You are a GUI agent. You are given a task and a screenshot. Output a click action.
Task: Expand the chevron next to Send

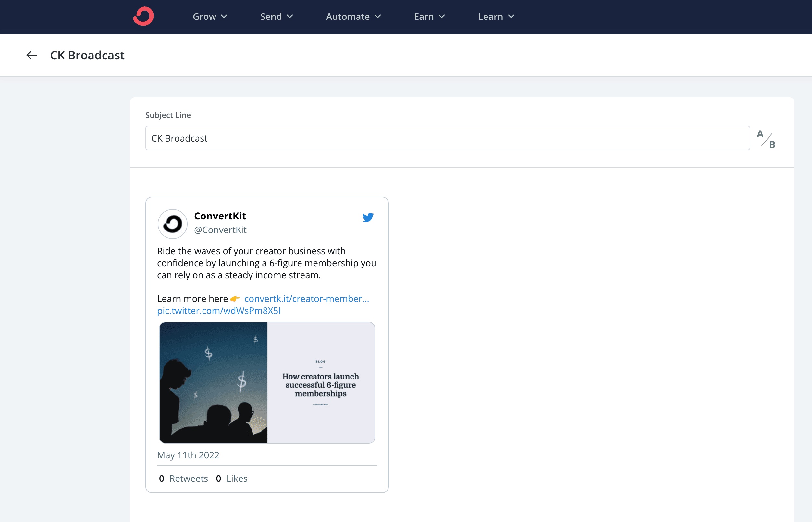point(290,16)
